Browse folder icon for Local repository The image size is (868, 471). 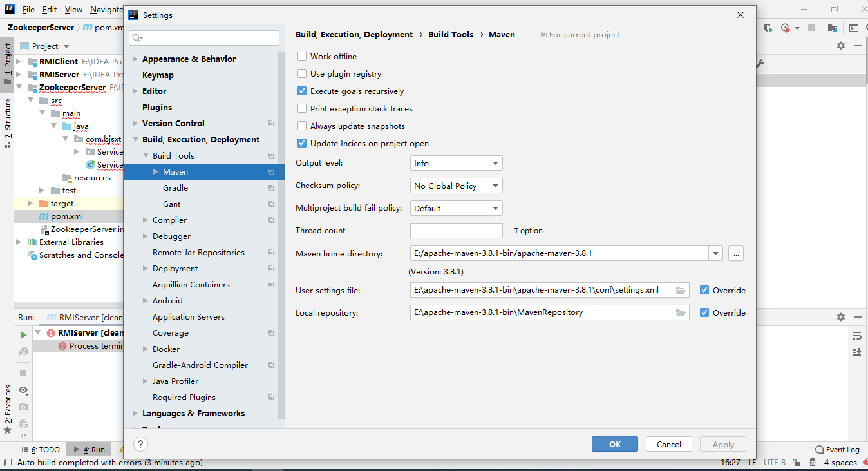[x=681, y=312]
